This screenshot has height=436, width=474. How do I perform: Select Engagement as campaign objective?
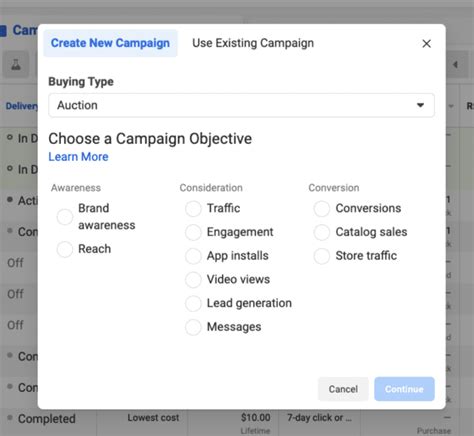click(193, 232)
